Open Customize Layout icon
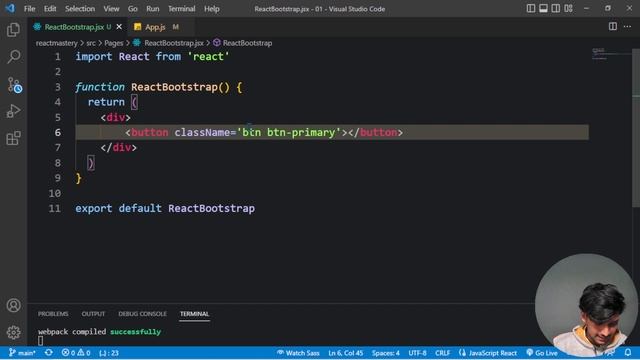This screenshot has height=360, width=640. click(x=569, y=9)
